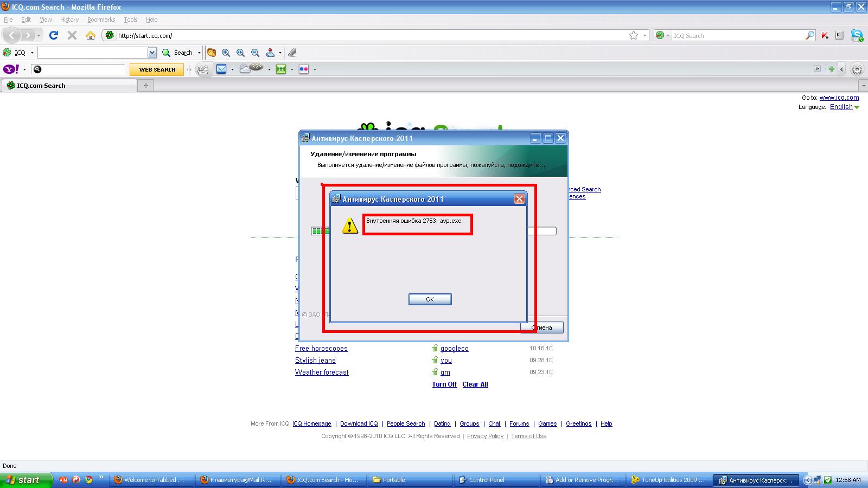The image size is (868, 488).
Task: Click the ICQ toolbar eraser icon
Action: [292, 53]
